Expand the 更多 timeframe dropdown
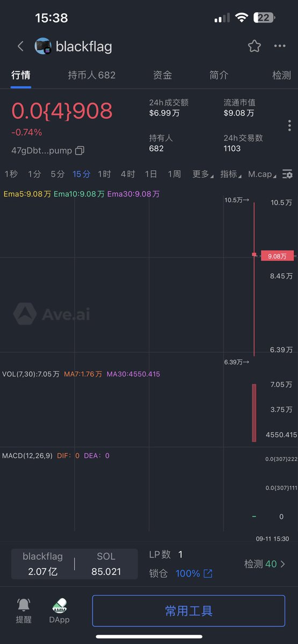Viewport: 298px width, 644px height. (x=202, y=174)
